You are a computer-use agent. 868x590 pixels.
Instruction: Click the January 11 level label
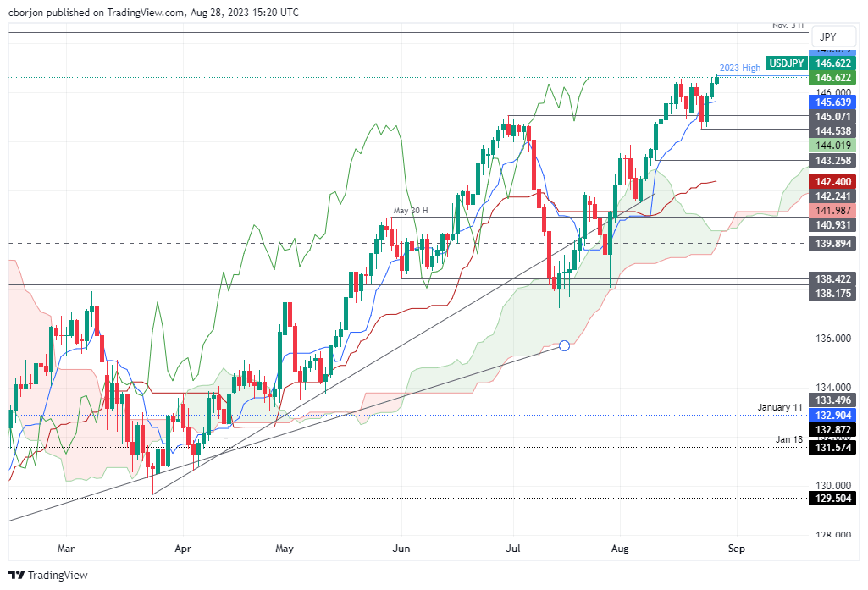click(780, 406)
